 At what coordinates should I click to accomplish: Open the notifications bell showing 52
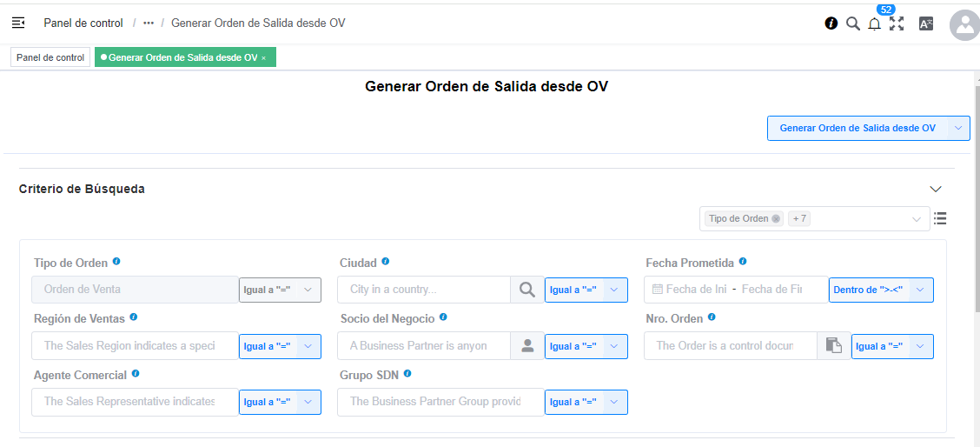coord(875,24)
